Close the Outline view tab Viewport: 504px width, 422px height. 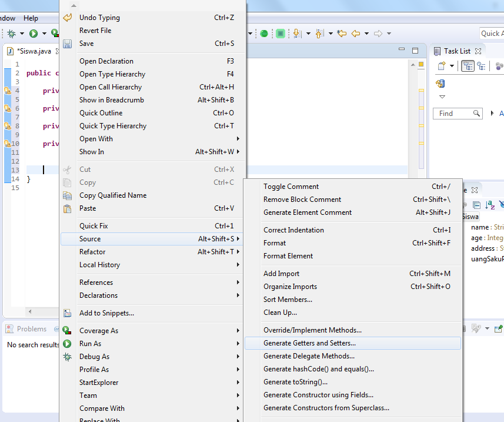pos(475,190)
